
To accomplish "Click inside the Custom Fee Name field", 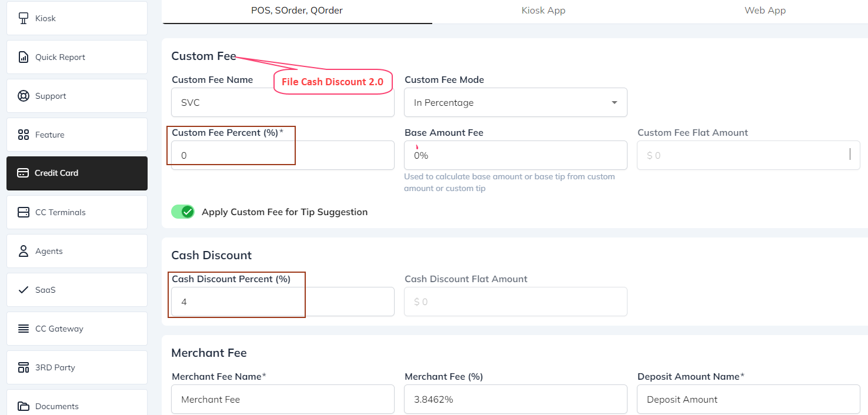I will (x=282, y=102).
